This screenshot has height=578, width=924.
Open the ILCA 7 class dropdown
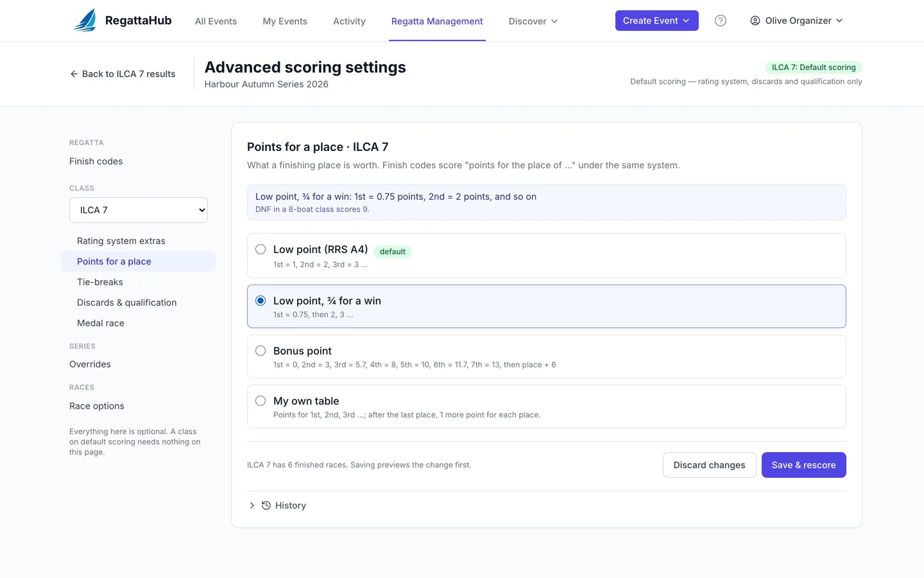(139, 210)
